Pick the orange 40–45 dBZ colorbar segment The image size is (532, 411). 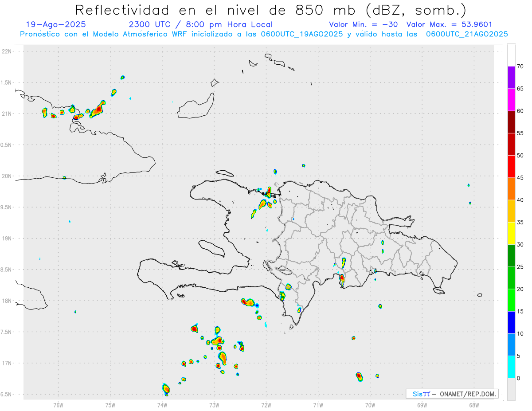pos(511,189)
